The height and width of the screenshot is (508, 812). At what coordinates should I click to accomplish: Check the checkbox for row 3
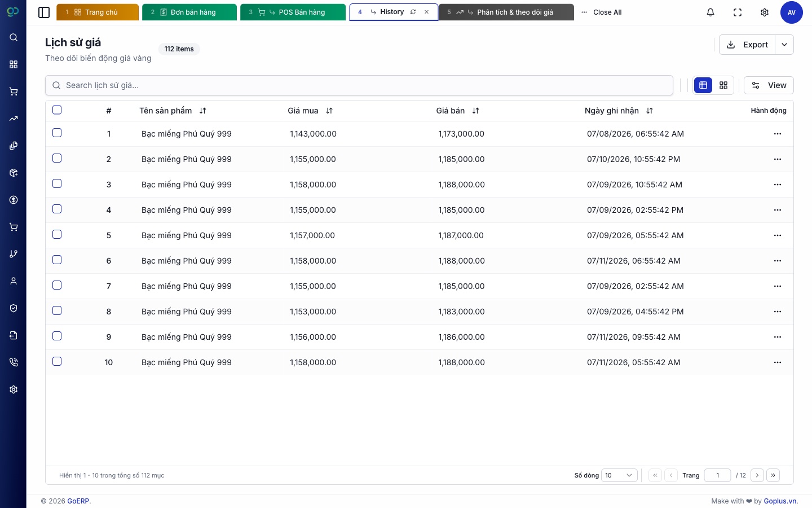(57, 183)
